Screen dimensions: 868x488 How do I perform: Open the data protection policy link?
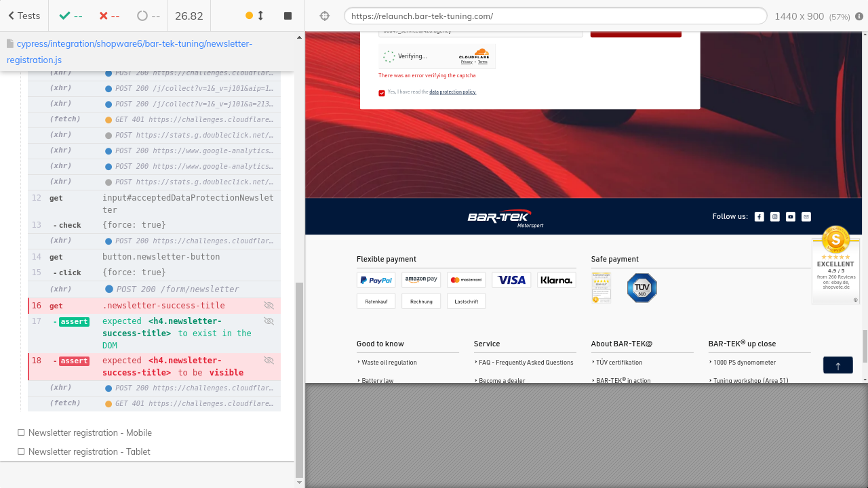click(x=452, y=92)
